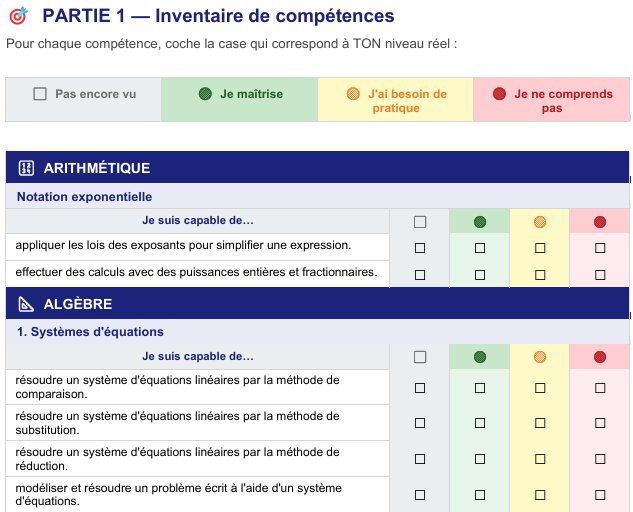The image size is (633, 512).
Task: Click the green circle next to 'Je maîtrise' legend
Action: (205, 94)
